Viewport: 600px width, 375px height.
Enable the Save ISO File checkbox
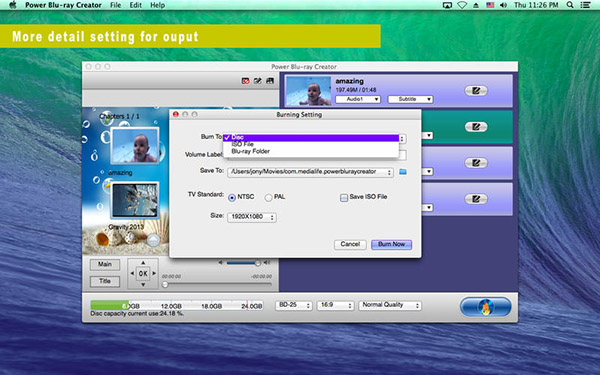click(x=344, y=197)
